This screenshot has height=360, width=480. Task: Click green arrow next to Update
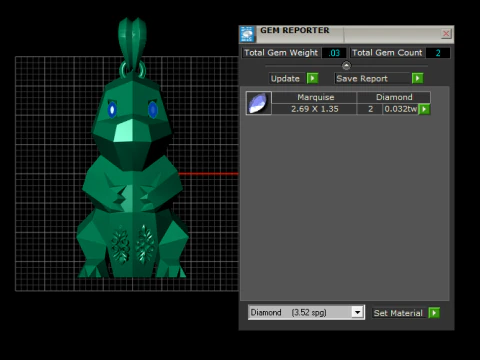click(312, 78)
